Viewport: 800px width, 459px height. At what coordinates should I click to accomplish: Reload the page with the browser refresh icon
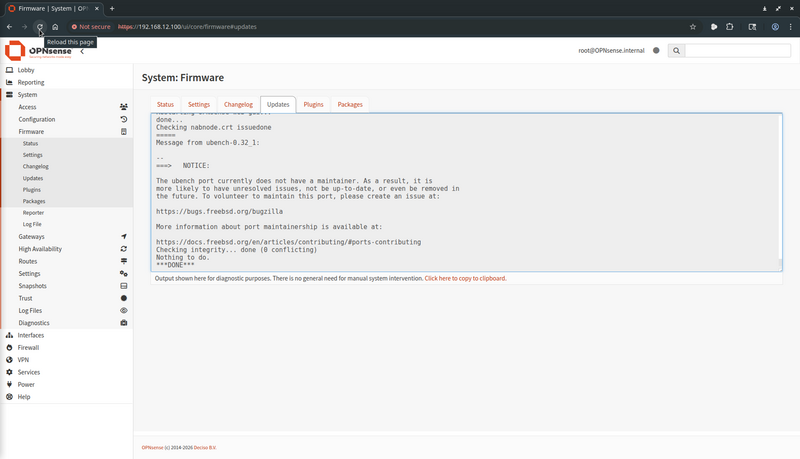coord(40,27)
